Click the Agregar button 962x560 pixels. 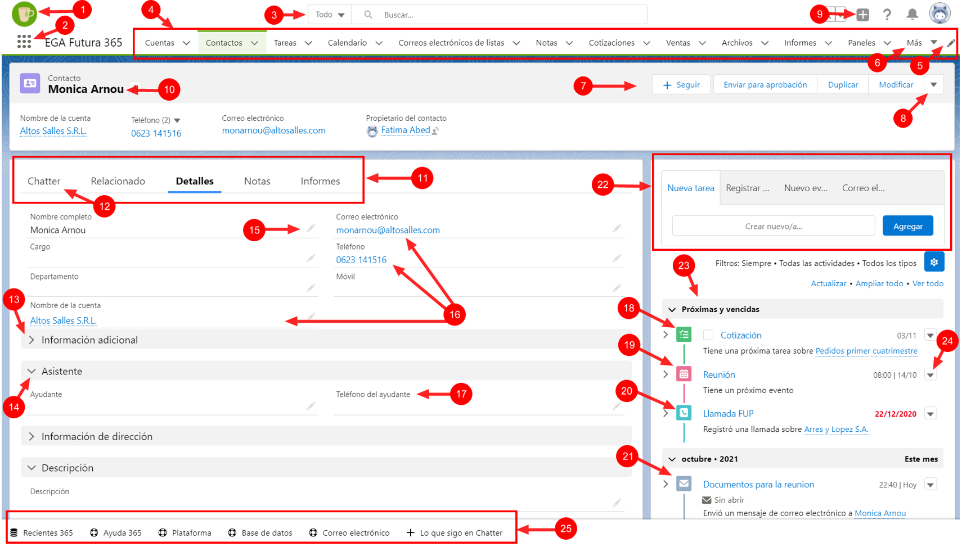click(x=908, y=226)
